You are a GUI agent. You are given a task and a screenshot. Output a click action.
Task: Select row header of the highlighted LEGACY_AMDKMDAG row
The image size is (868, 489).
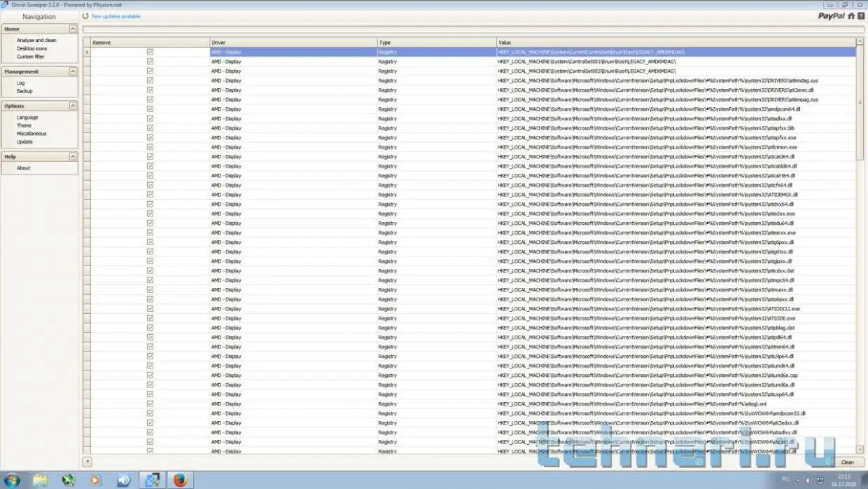[x=87, y=52]
